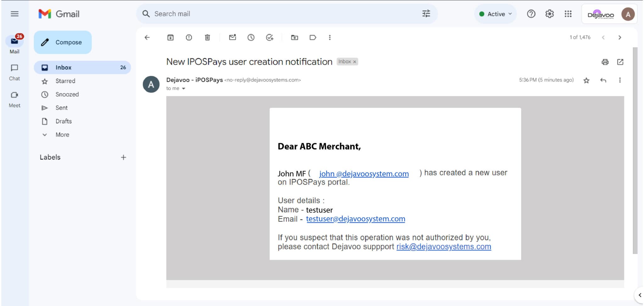Create a new label with the plus icon
The height and width of the screenshot is (306, 644).
click(123, 157)
